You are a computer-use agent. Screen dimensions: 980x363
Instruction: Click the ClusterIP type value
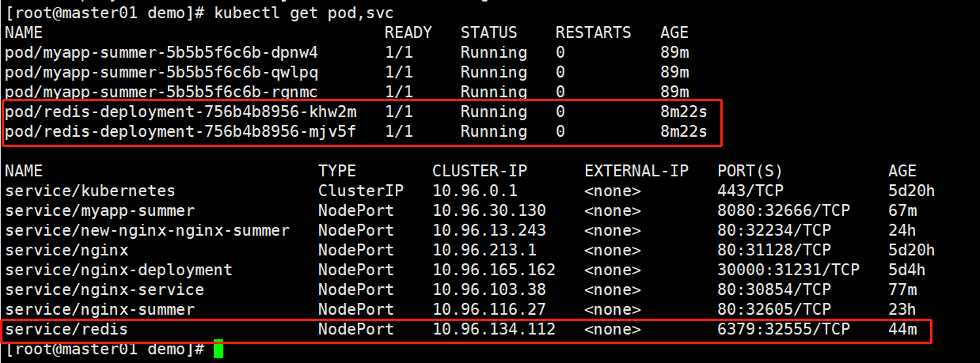[x=361, y=191]
